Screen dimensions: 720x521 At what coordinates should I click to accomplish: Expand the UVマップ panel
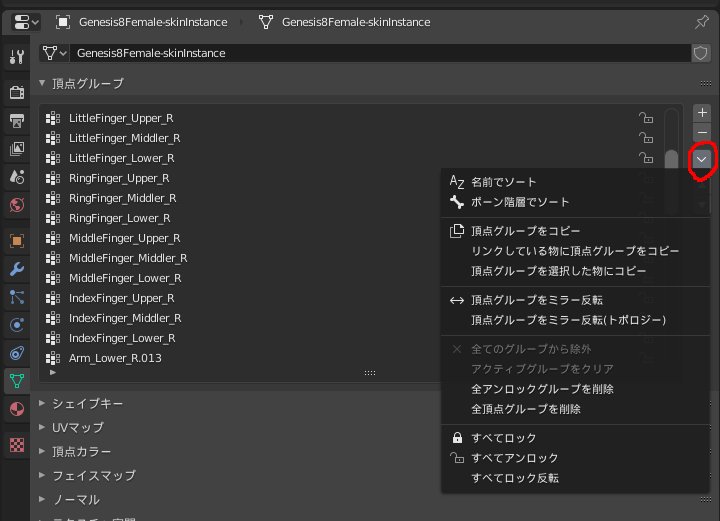(x=42, y=427)
